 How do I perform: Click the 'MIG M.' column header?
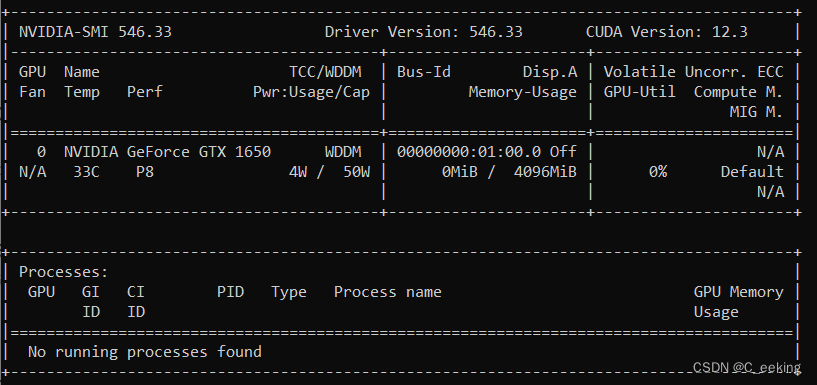pyautogui.click(x=757, y=112)
